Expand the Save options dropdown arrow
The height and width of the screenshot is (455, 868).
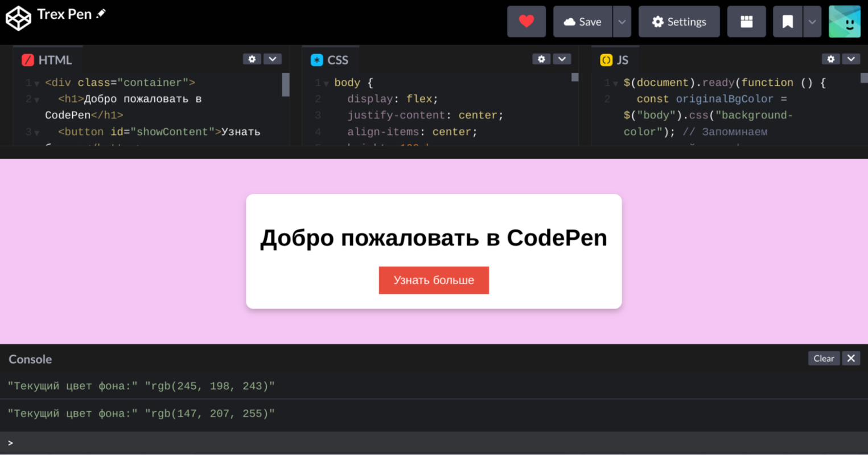[x=622, y=22]
